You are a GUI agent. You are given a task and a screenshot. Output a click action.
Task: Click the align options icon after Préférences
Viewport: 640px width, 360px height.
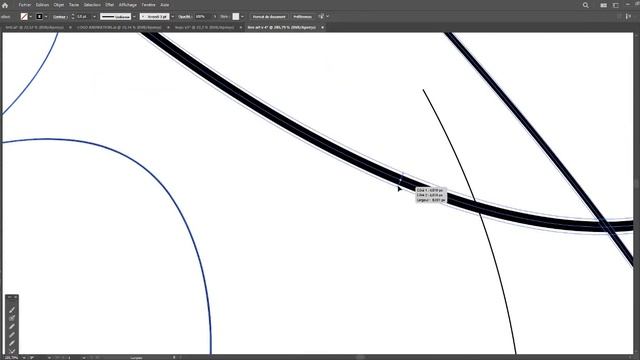point(321,17)
